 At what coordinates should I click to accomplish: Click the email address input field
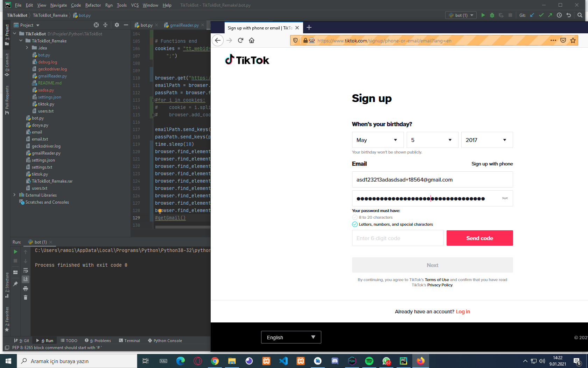(x=433, y=179)
